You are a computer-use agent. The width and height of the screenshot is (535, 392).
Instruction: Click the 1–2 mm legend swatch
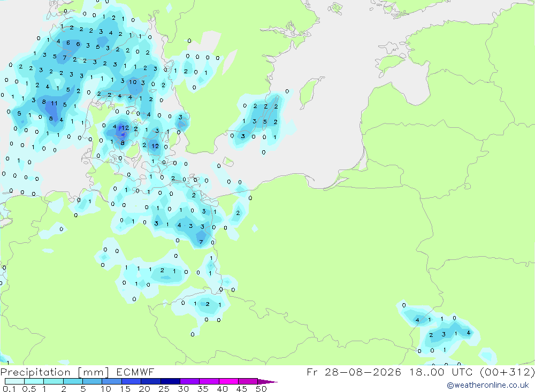pos(53,381)
